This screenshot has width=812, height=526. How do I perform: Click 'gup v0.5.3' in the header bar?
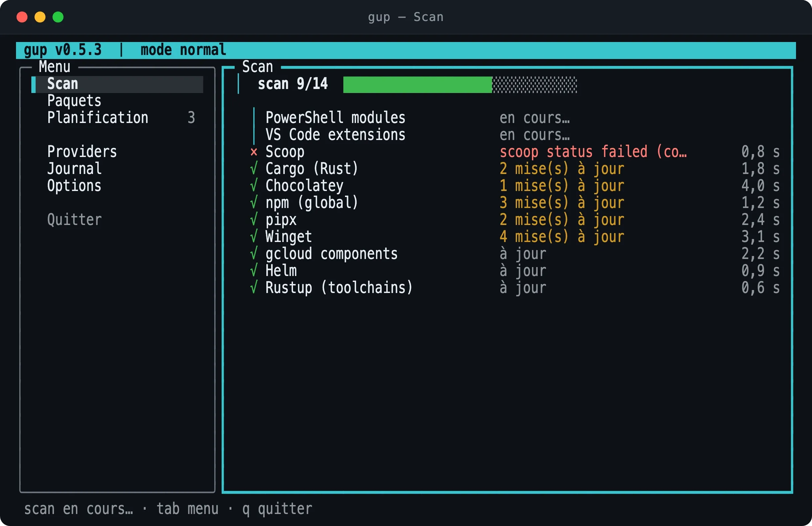pos(63,50)
